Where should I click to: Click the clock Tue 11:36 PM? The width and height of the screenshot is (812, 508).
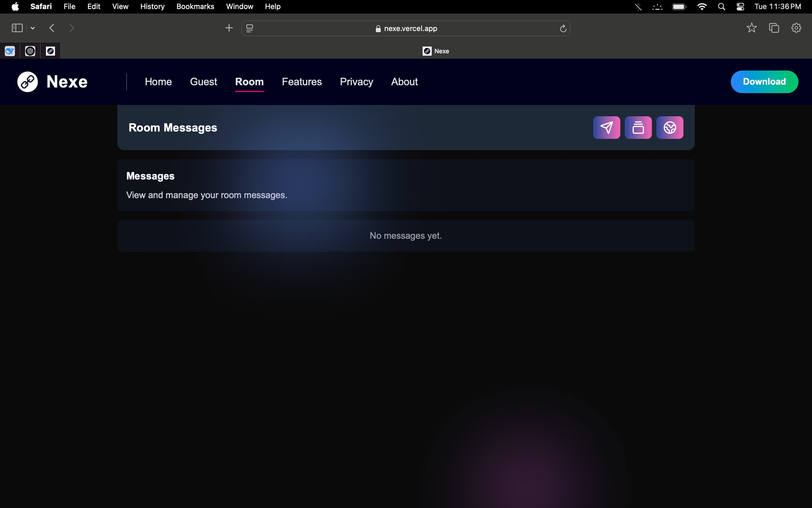pos(777,6)
